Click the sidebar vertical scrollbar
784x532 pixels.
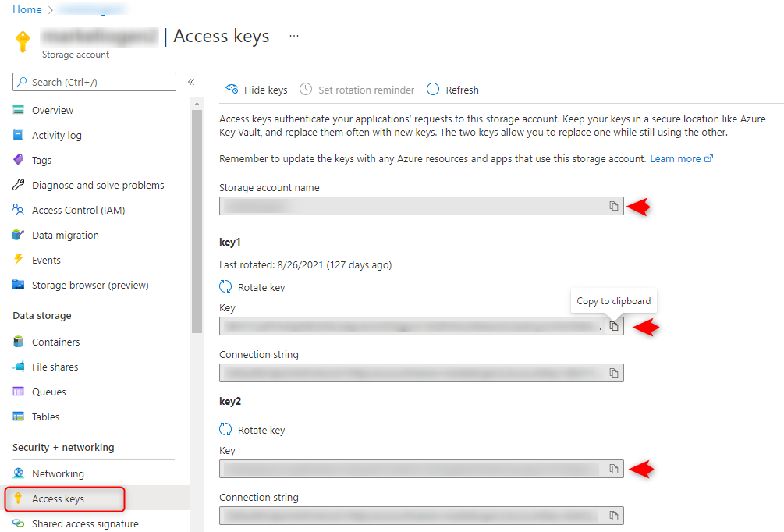point(197,218)
